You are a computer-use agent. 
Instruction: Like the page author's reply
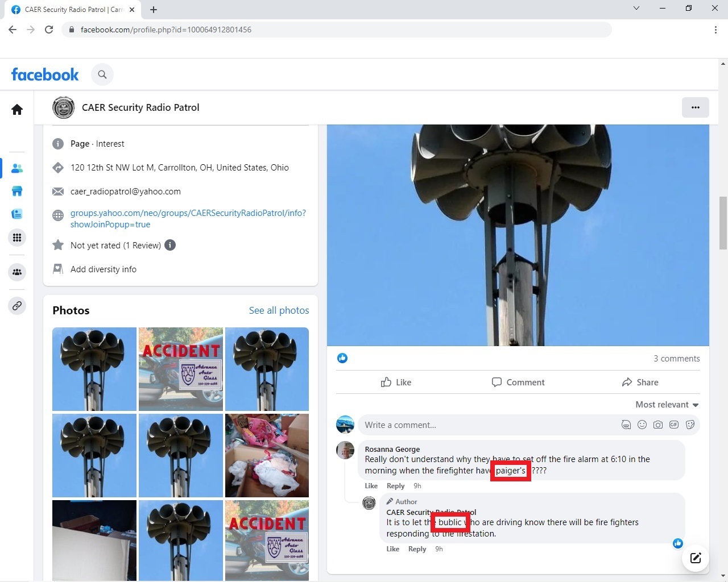393,549
